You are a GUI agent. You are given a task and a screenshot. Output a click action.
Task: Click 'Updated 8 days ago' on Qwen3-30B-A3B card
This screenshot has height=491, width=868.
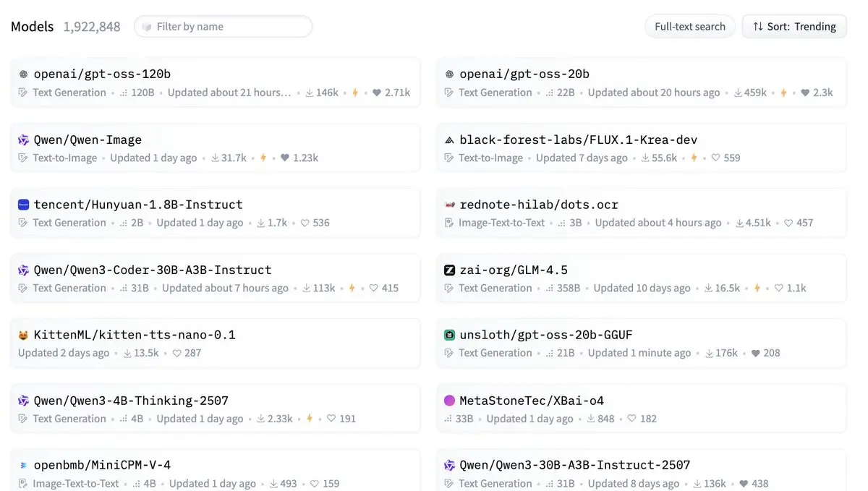tap(634, 484)
